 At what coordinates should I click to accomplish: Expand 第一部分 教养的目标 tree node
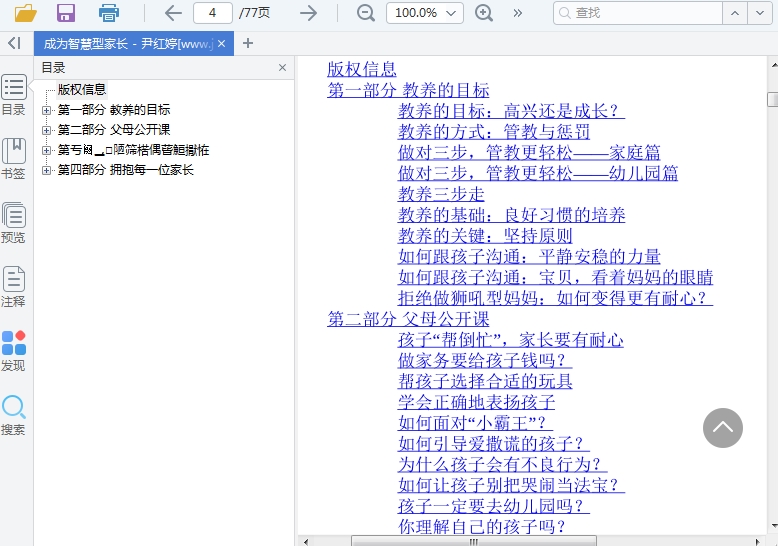click(46, 110)
